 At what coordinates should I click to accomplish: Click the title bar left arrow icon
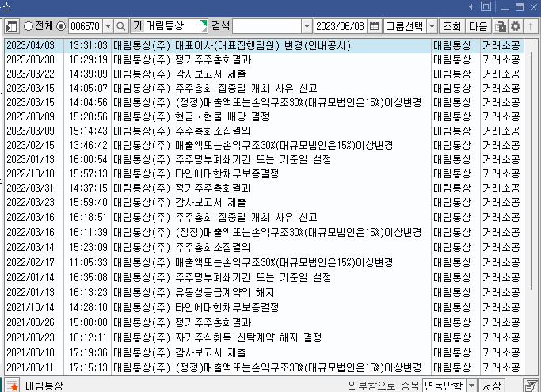[471, 6]
